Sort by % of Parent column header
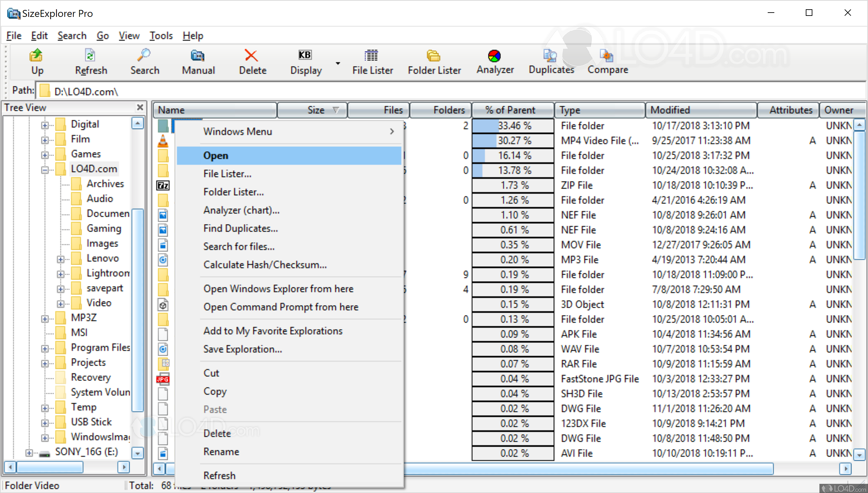This screenshot has width=868, height=493. click(x=513, y=110)
